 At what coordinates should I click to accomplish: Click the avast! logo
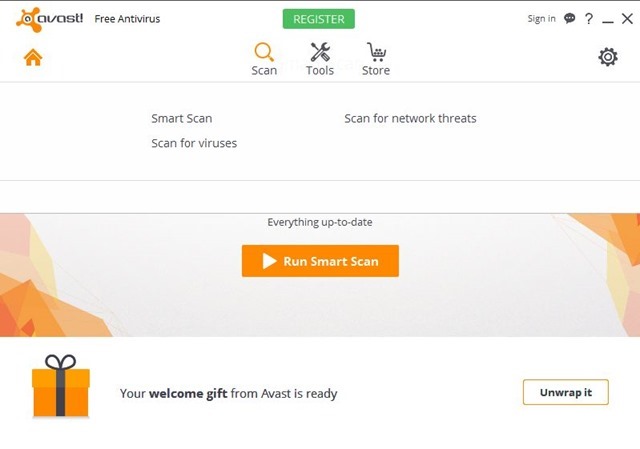(x=48, y=18)
